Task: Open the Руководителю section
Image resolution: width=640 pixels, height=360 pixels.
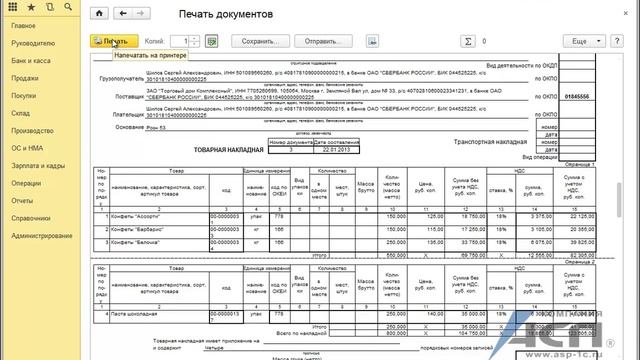Action: (33, 43)
